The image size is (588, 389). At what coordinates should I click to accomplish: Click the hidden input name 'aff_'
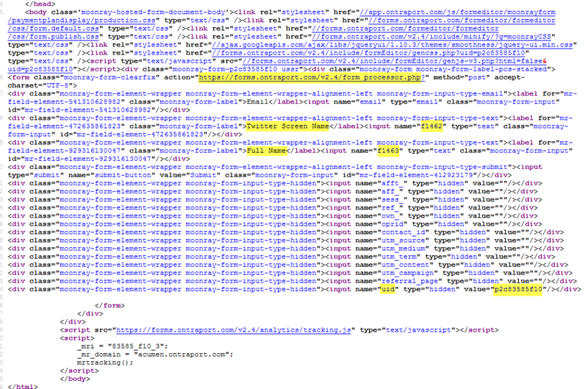390,192
